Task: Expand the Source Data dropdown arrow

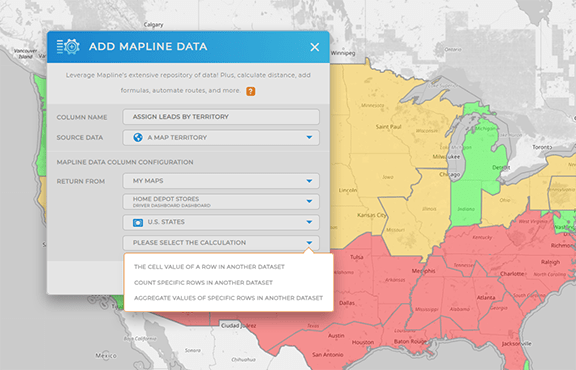Action: 309,137
